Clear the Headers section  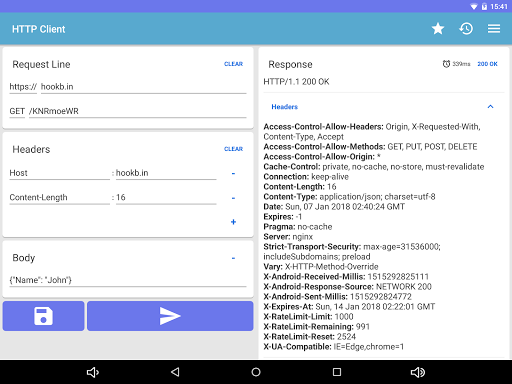coord(233,149)
